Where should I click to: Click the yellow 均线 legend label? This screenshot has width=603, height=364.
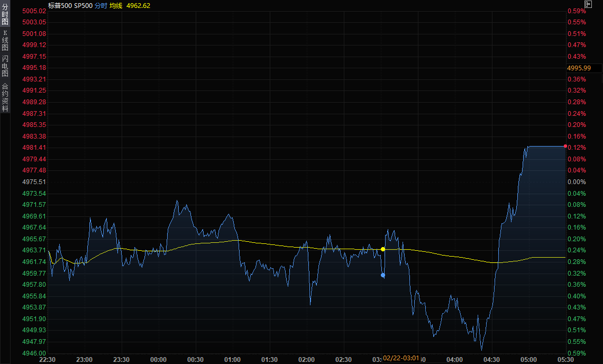click(116, 5)
